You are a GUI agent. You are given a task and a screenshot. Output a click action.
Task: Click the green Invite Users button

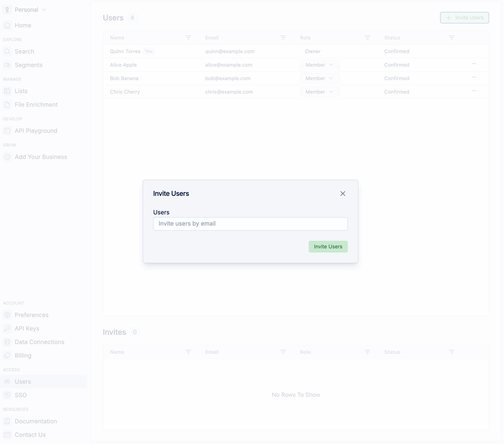[328, 246]
